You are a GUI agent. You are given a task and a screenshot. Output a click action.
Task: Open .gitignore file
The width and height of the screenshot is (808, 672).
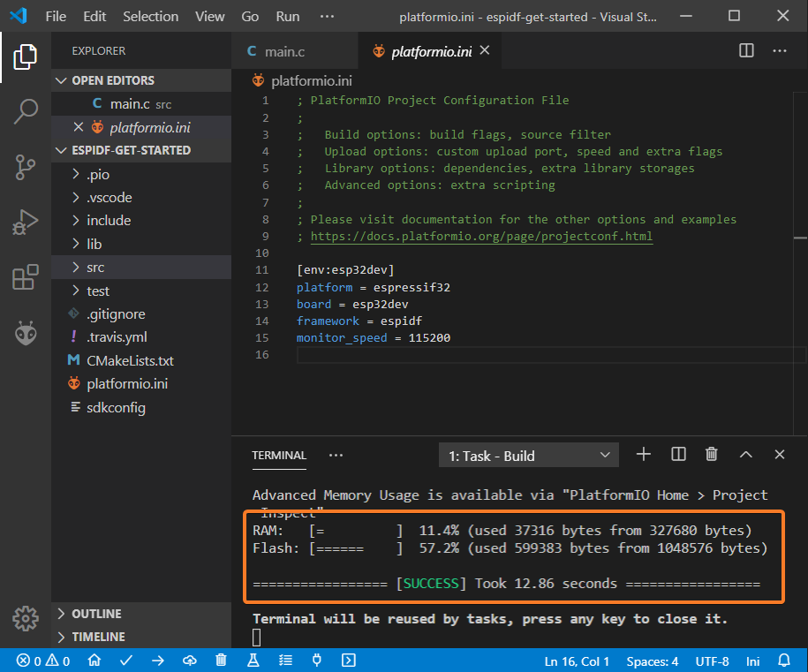[141, 313]
